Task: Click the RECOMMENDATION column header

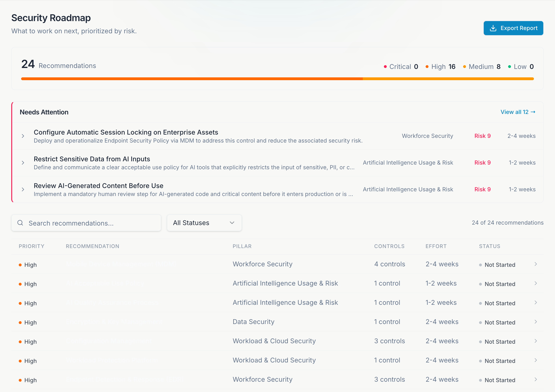Action: click(93, 246)
